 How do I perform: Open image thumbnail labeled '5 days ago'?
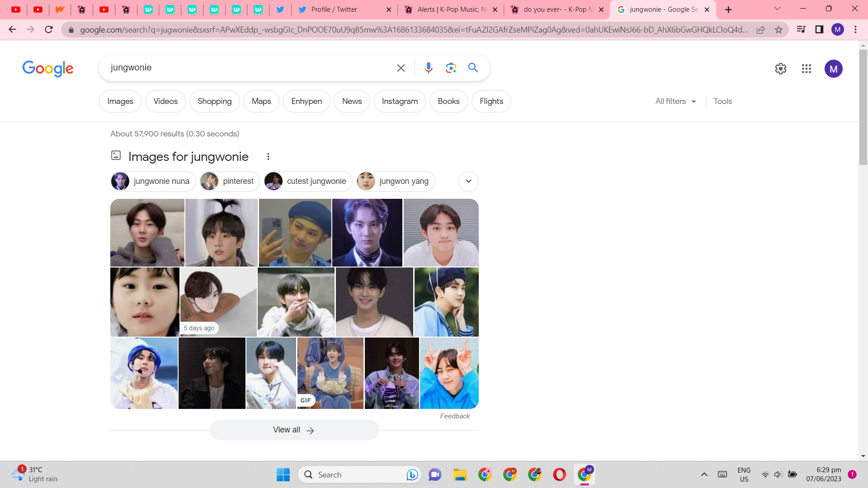tap(218, 302)
